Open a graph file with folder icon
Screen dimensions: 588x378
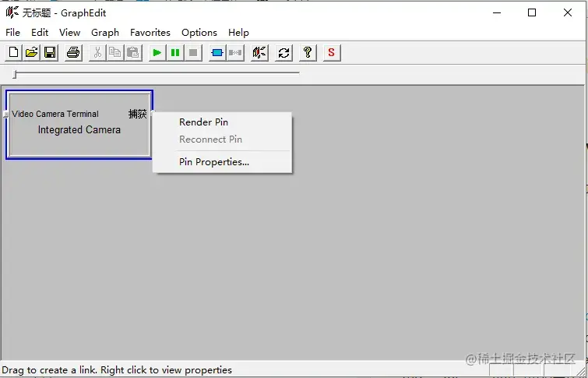[32, 52]
